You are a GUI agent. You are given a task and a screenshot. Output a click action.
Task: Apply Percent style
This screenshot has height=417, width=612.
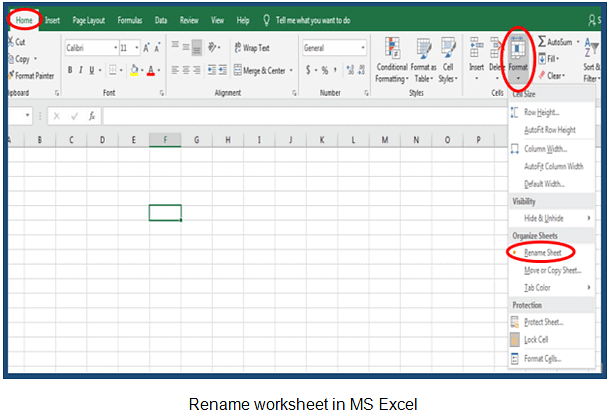[325, 70]
